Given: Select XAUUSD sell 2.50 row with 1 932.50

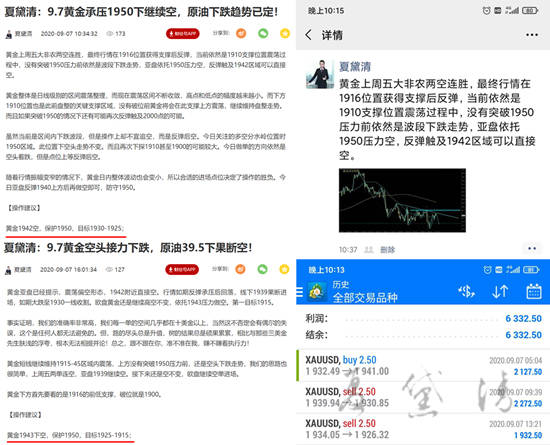Looking at the screenshot, I should pyautogui.click(x=423, y=429).
